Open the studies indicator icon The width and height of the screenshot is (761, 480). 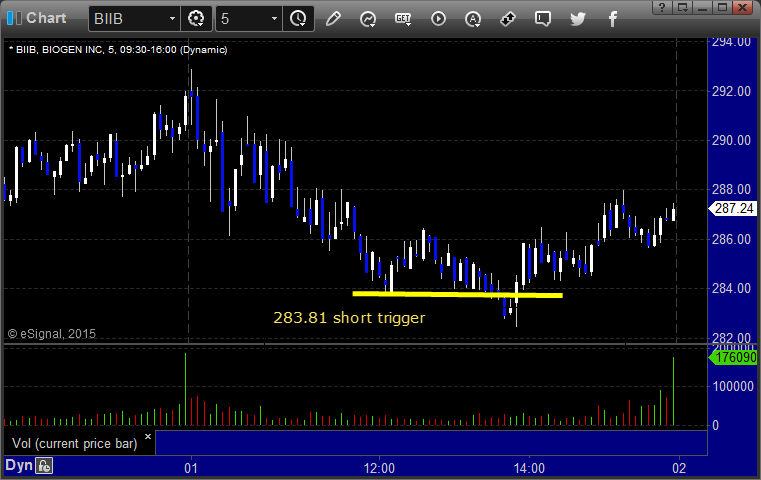368,19
